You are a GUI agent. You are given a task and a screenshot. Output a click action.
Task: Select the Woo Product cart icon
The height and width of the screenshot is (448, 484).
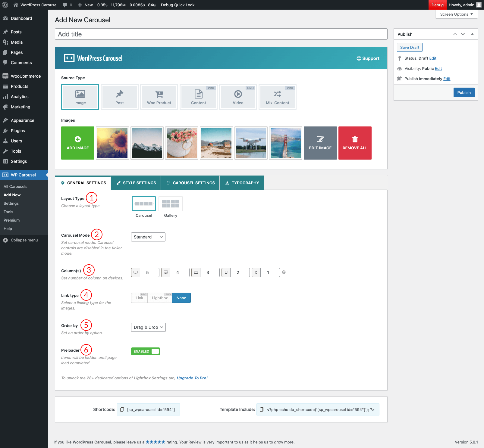pos(159,95)
